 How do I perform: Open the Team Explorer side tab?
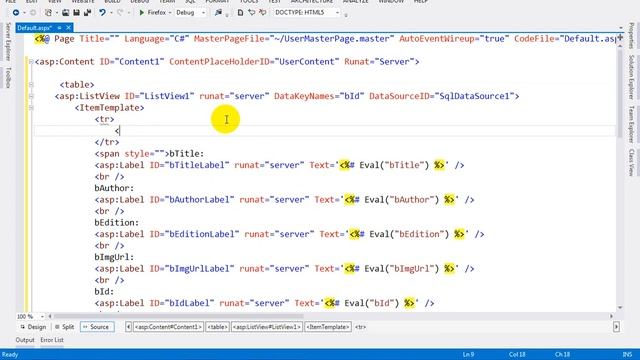631,124
